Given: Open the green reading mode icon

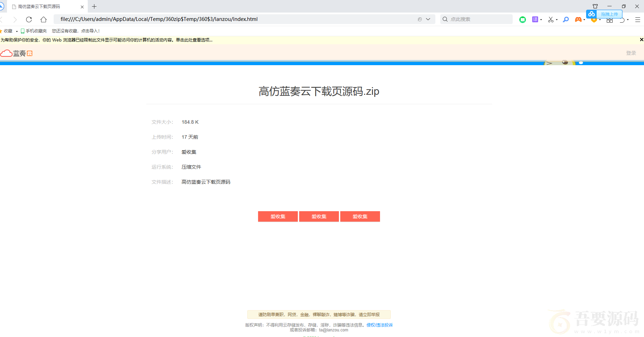Looking at the screenshot, I should (x=522, y=20).
